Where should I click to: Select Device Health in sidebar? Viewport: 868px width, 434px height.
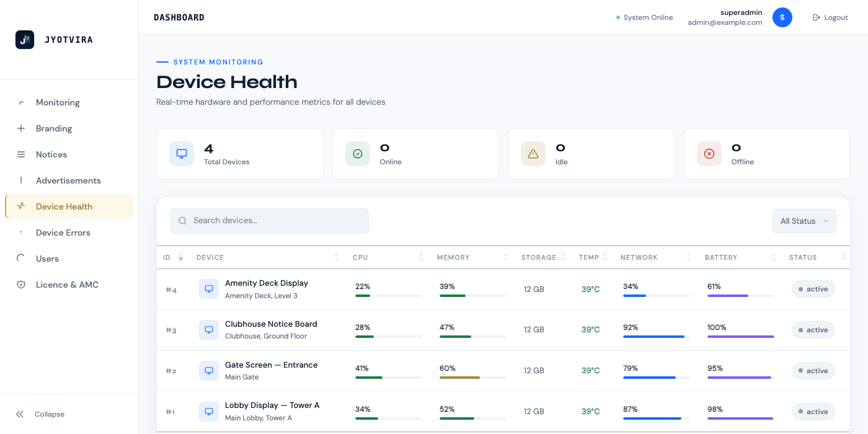(69, 206)
